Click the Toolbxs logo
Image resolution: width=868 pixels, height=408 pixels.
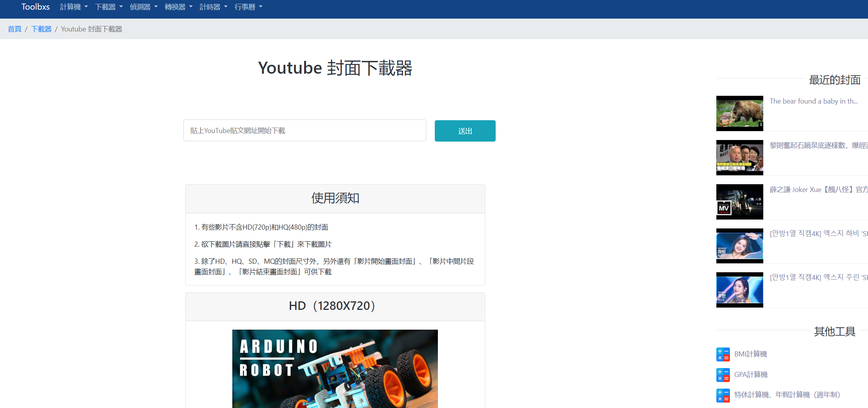(x=35, y=7)
